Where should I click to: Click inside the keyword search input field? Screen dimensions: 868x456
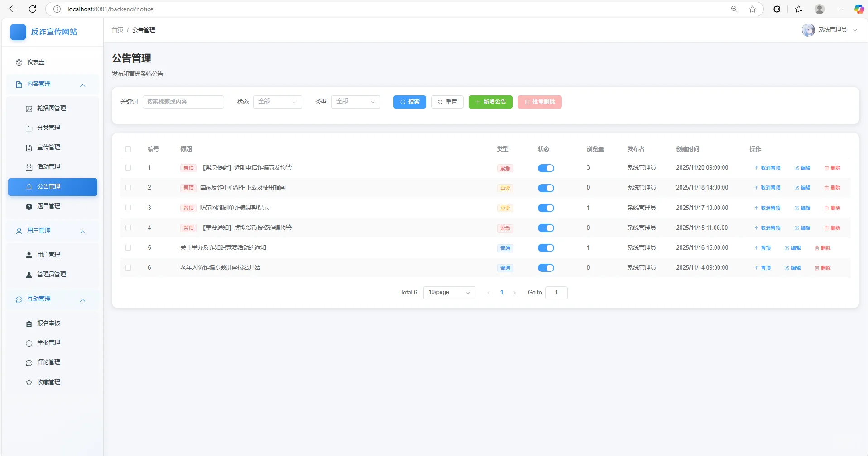pyautogui.click(x=183, y=102)
